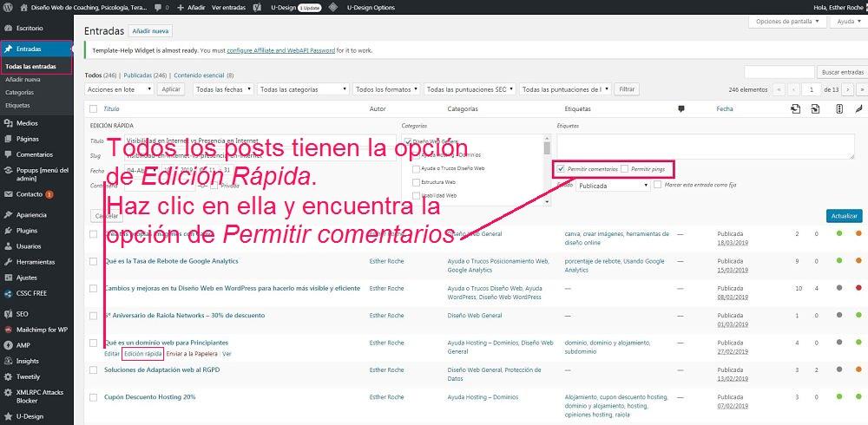This screenshot has width=868, height=425.
Task: Click the U-Design Options diamond icon
Action: pyautogui.click(x=332, y=8)
